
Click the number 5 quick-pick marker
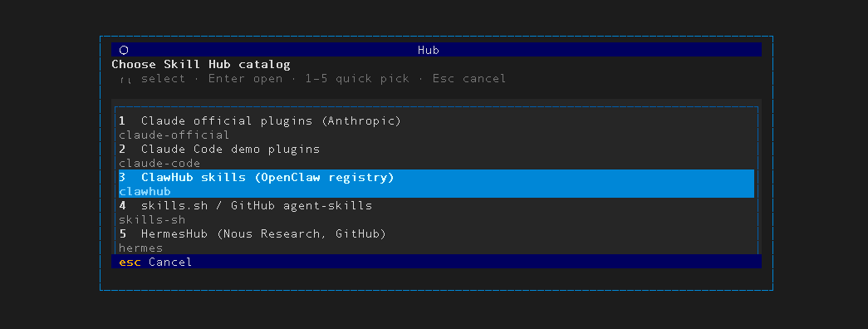(122, 233)
